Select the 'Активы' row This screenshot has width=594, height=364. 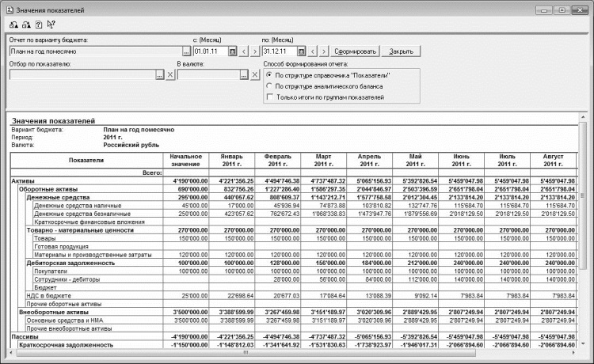(294, 181)
